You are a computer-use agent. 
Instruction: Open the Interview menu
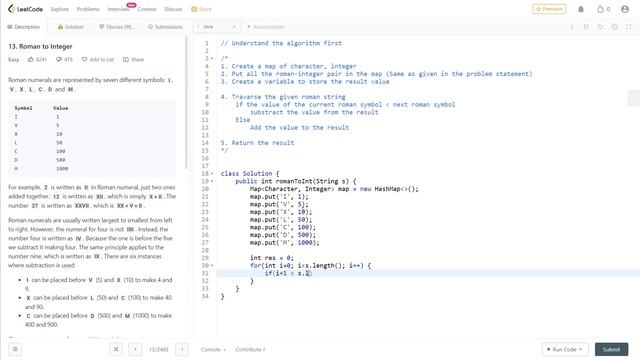(118, 9)
